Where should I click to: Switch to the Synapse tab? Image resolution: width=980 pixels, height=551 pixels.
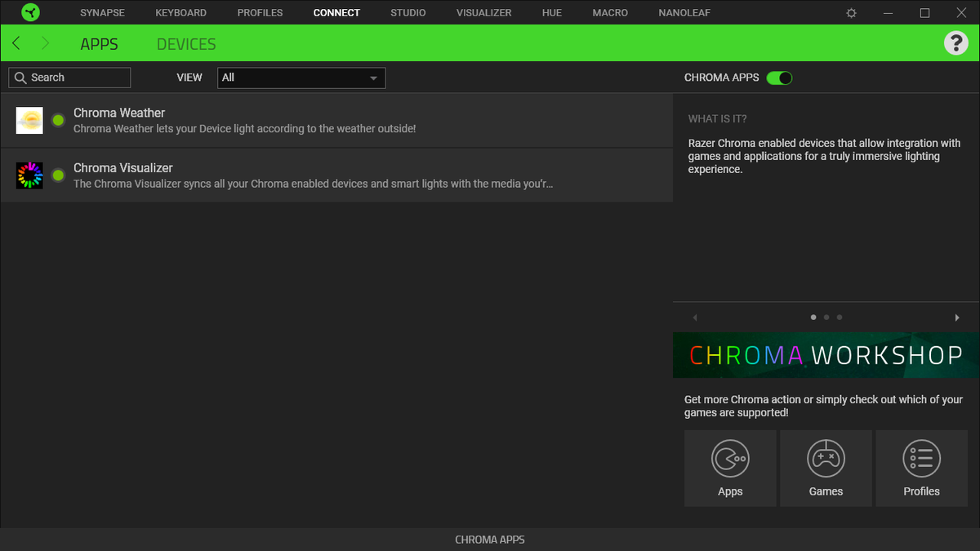point(102,13)
